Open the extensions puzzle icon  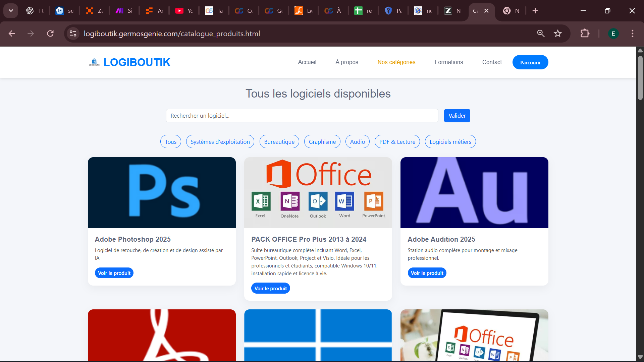(x=585, y=34)
